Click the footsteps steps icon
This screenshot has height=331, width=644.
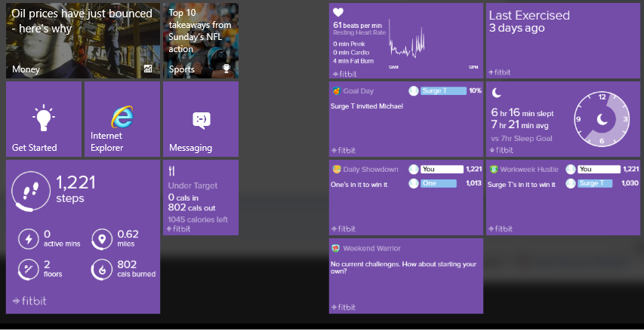tap(31, 191)
